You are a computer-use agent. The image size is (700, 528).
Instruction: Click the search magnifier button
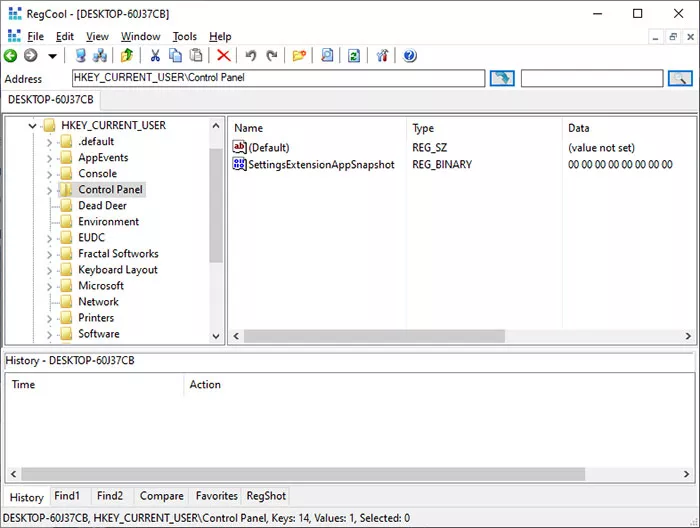(680, 79)
